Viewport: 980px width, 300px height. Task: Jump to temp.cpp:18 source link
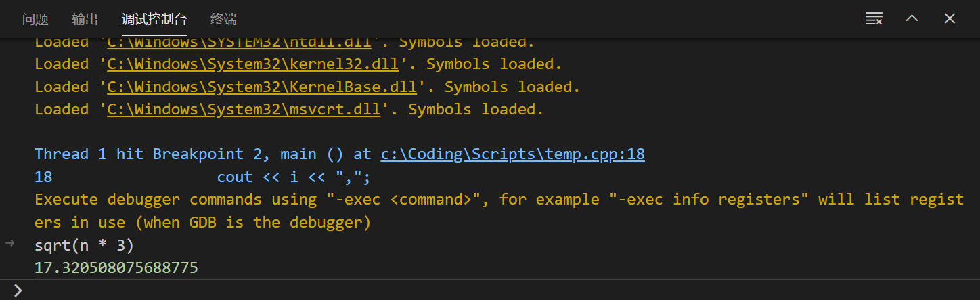pyautogui.click(x=512, y=154)
